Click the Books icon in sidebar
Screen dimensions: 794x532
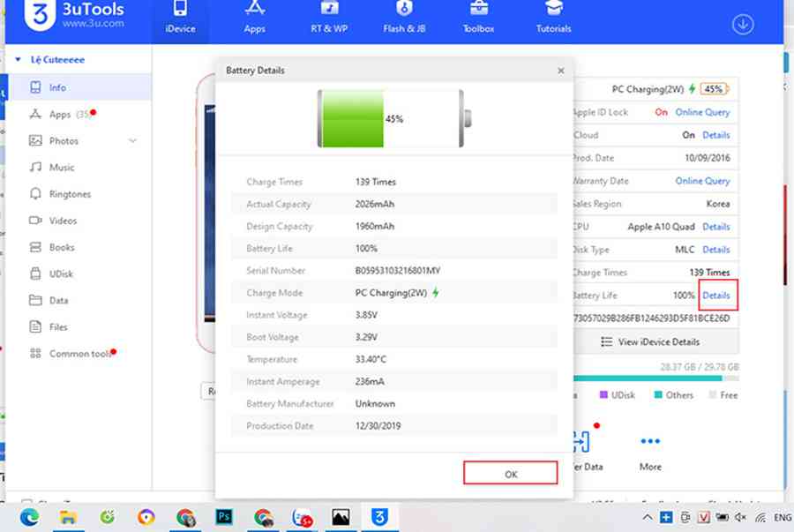[x=35, y=247]
